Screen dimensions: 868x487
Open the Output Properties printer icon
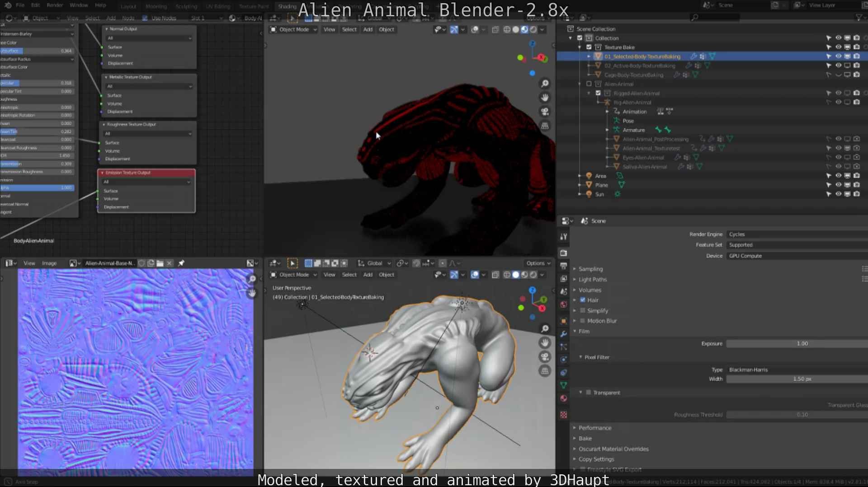(x=564, y=266)
